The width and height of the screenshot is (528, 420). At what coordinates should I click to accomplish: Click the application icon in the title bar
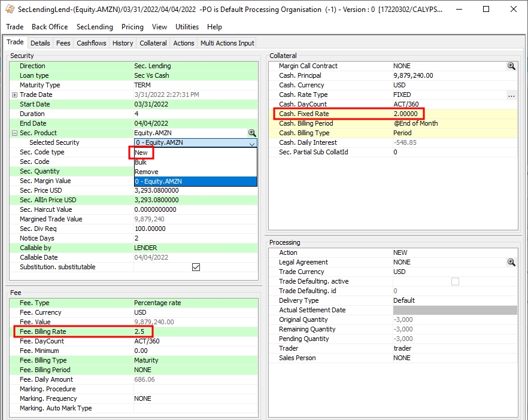pyautogui.click(x=10, y=9)
